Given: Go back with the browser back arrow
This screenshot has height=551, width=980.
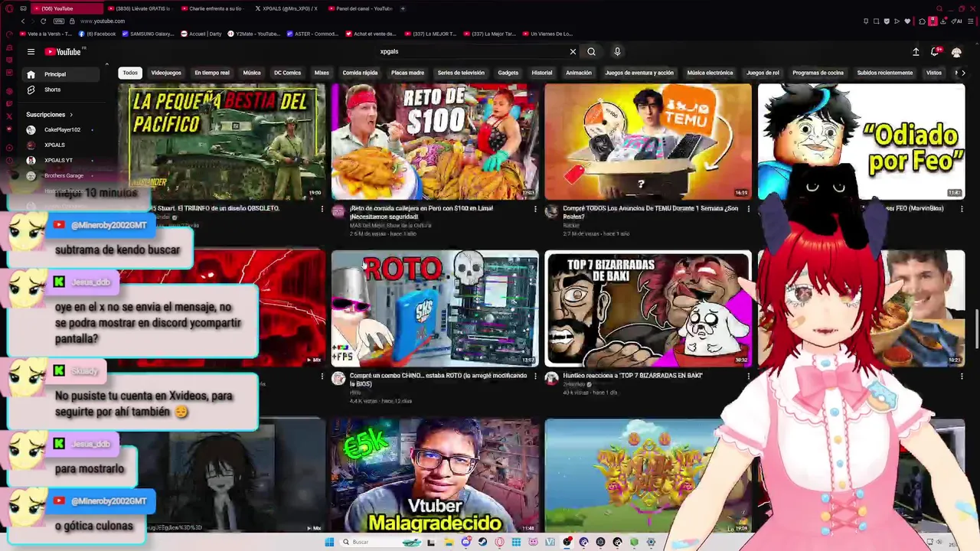Looking at the screenshot, I should [x=23, y=21].
